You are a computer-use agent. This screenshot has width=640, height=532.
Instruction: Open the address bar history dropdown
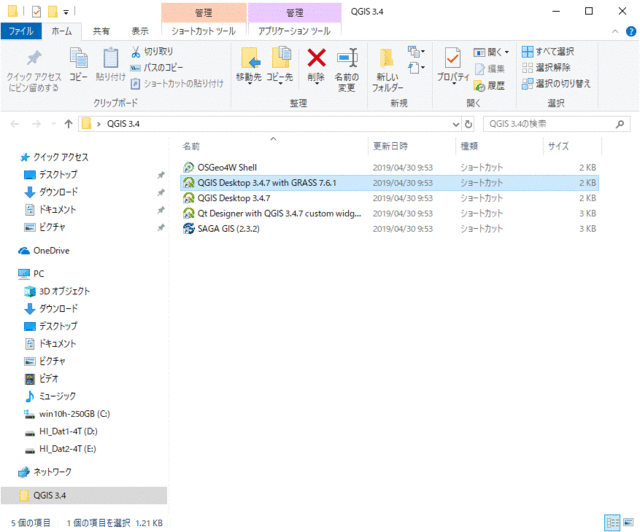(456, 124)
